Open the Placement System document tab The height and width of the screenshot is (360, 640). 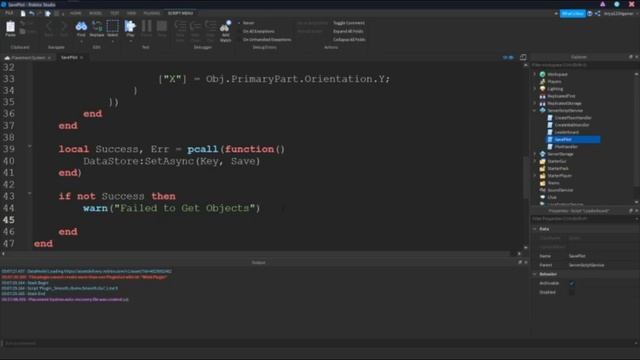click(x=27, y=58)
